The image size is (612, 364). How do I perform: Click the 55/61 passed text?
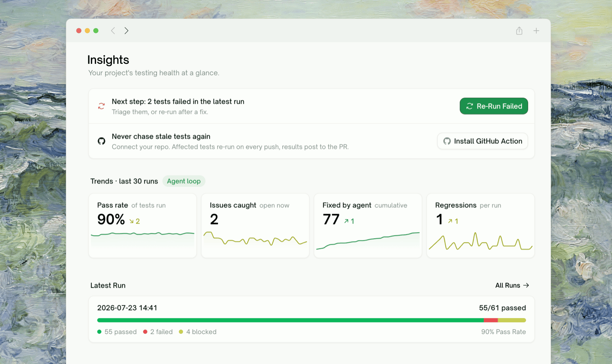click(x=502, y=308)
